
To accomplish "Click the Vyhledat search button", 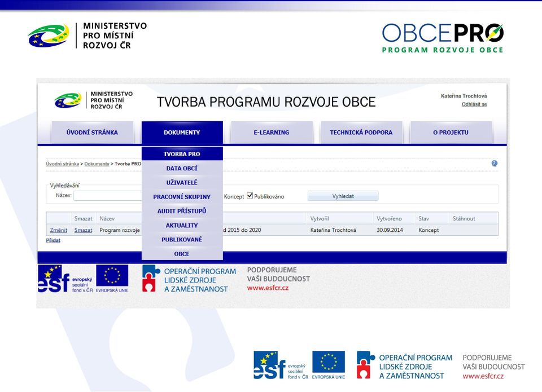I will [x=343, y=196].
